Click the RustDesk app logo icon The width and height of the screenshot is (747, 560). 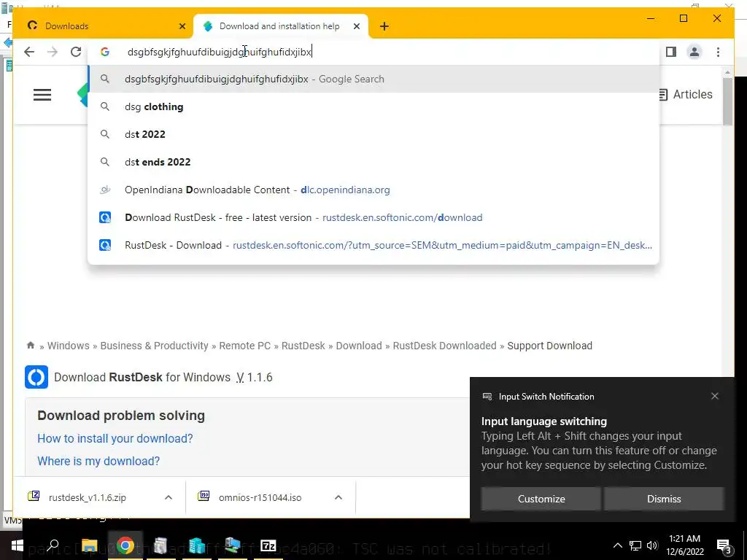tap(36, 377)
